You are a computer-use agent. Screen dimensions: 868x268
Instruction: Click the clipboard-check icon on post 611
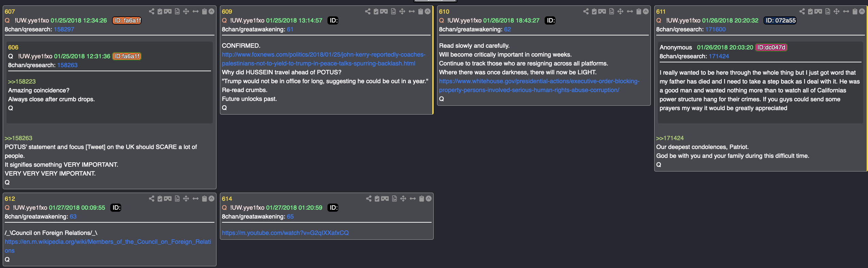(810, 11)
